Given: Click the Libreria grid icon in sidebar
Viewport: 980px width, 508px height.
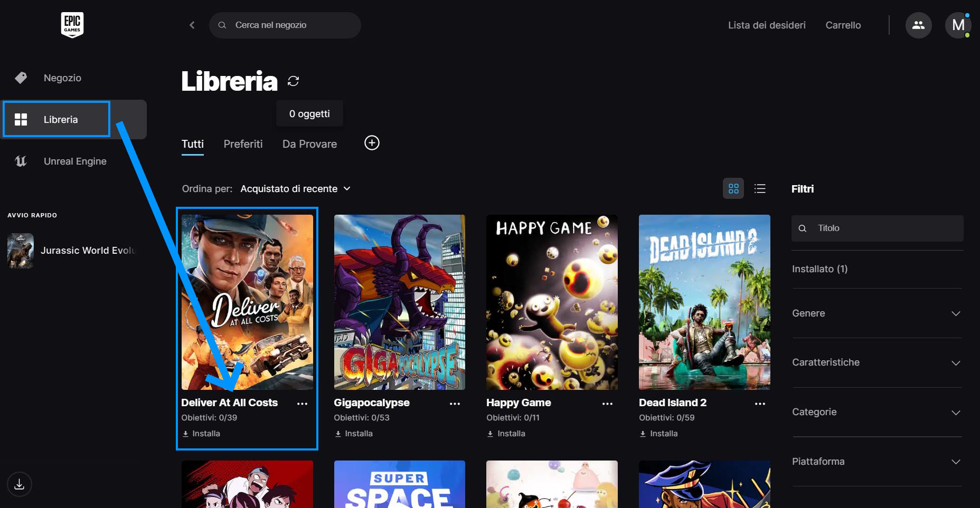Looking at the screenshot, I should tap(21, 119).
